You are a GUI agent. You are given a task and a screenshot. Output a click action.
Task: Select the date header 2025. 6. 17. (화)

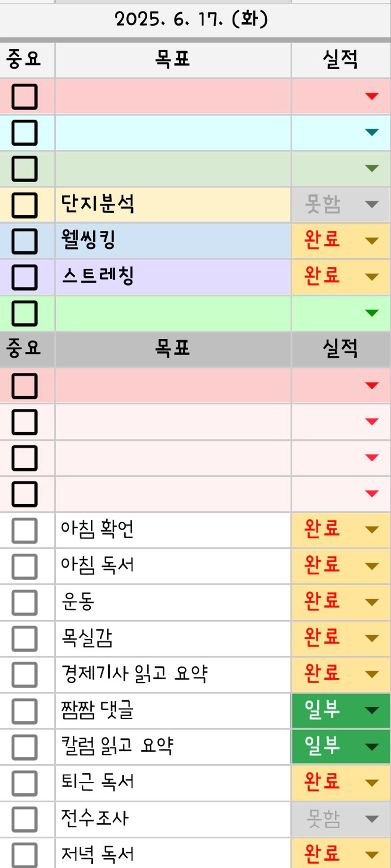191,19
